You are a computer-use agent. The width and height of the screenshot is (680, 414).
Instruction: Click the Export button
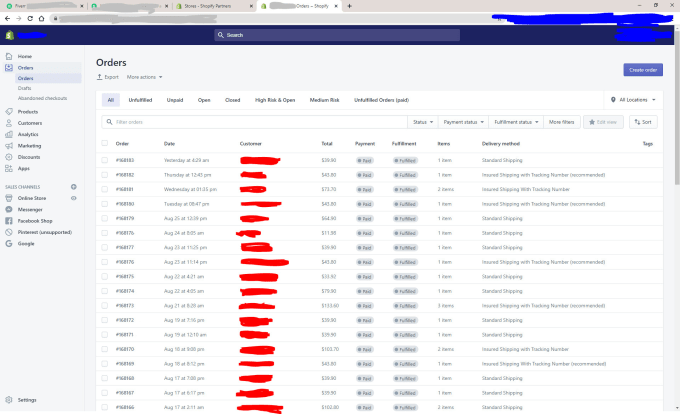tap(108, 77)
